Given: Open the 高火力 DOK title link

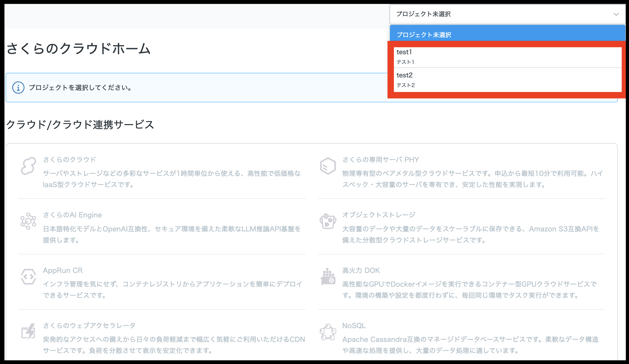Looking at the screenshot, I should tap(361, 270).
